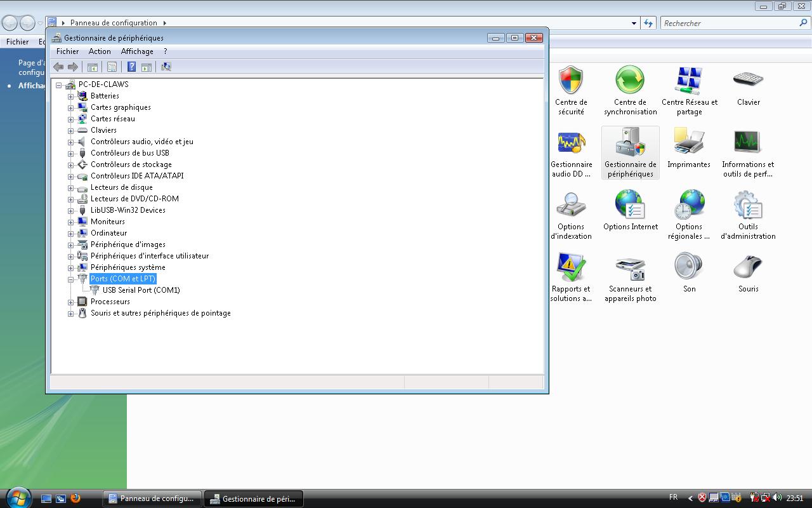812x508 pixels.
Task: Collapse the PC-DE-CLAWS root node
Action: tap(58, 85)
